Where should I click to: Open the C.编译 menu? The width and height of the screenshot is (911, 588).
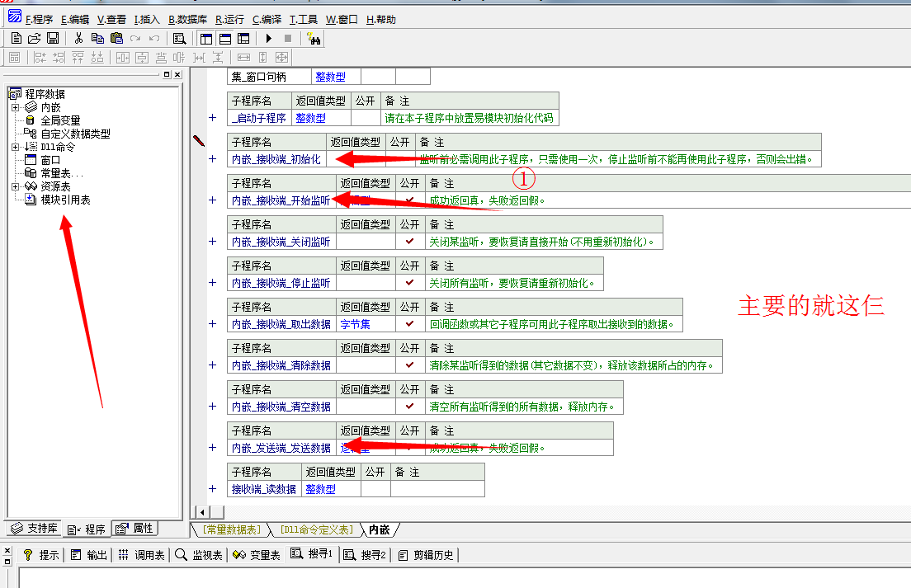[x=268, y=19]
